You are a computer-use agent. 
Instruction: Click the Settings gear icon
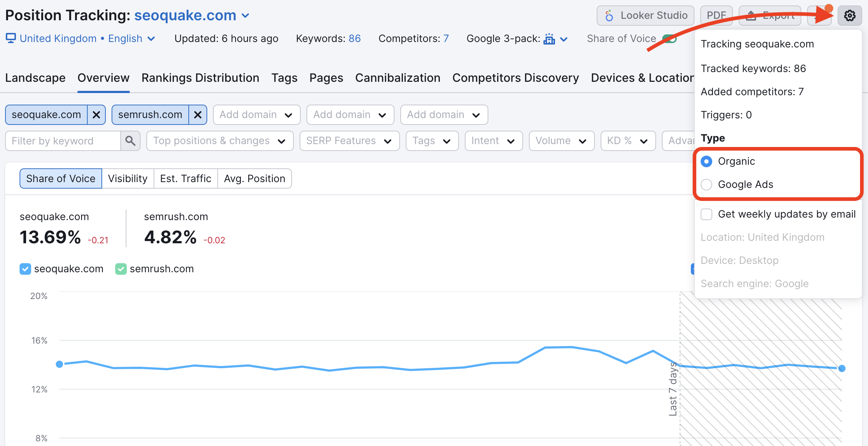click(x=851, y=15)
